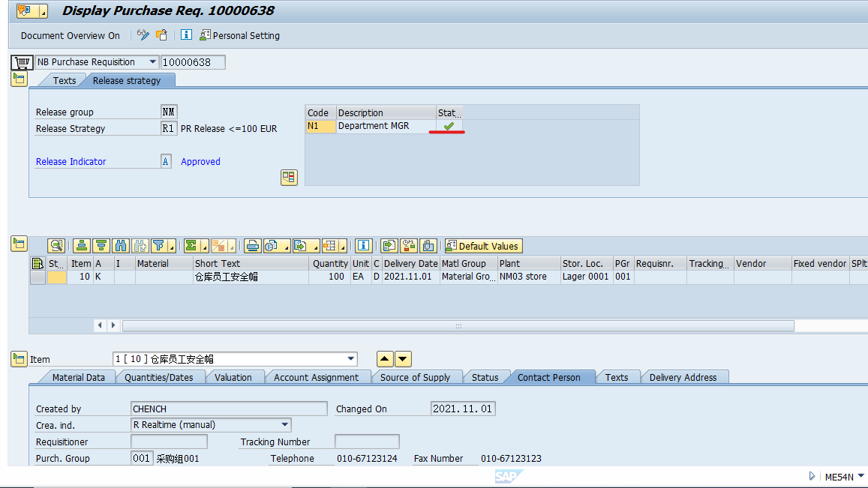Viewport: 868px width, 488px height.
Task: Open the Delivery Address tab
Action: [683, 377]
